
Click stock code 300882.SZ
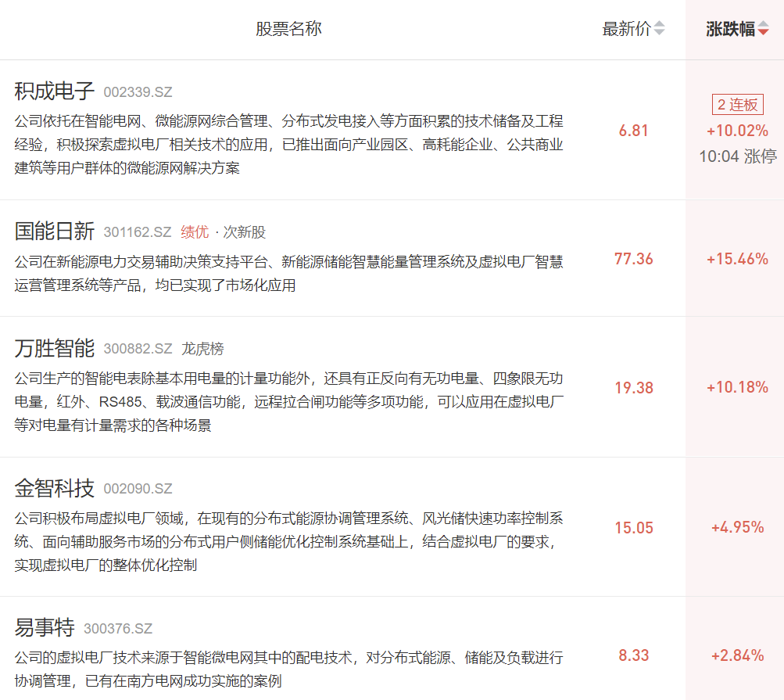[x=138, y=349]
